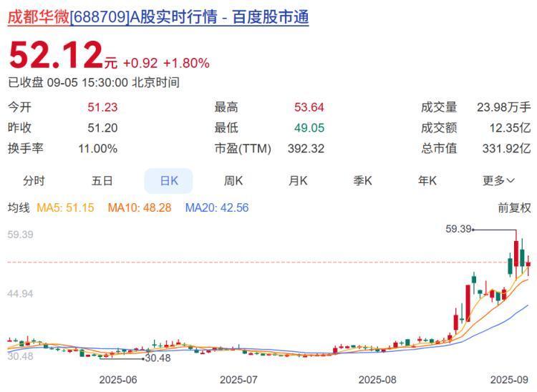This screenshot has height=392, width=537.
Task: Click the latest candlestick on the chart
Action: coord(528,264)
